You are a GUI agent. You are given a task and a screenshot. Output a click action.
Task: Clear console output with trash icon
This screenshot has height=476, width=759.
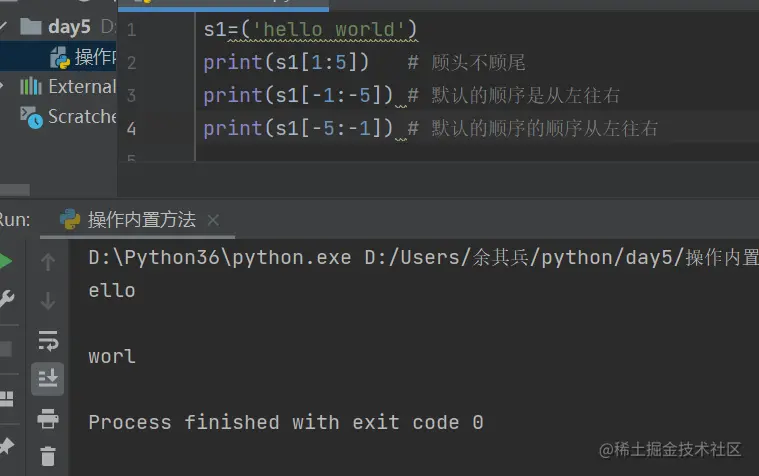click(x=48, y=456)
